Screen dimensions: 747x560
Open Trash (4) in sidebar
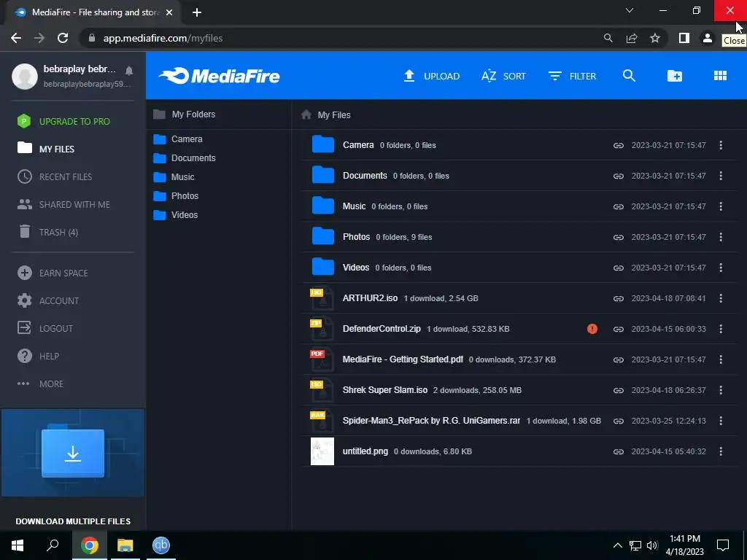click(47, 232)
